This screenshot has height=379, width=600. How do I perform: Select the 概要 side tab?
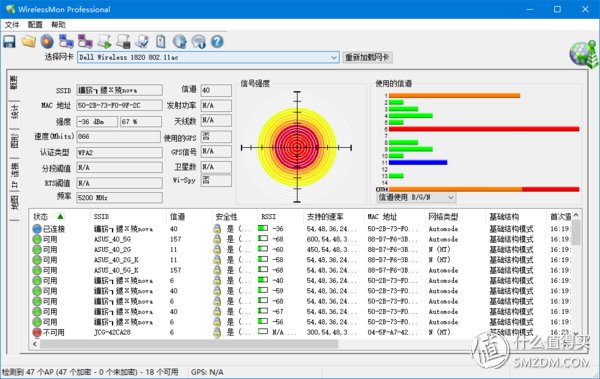click(15, 83)
